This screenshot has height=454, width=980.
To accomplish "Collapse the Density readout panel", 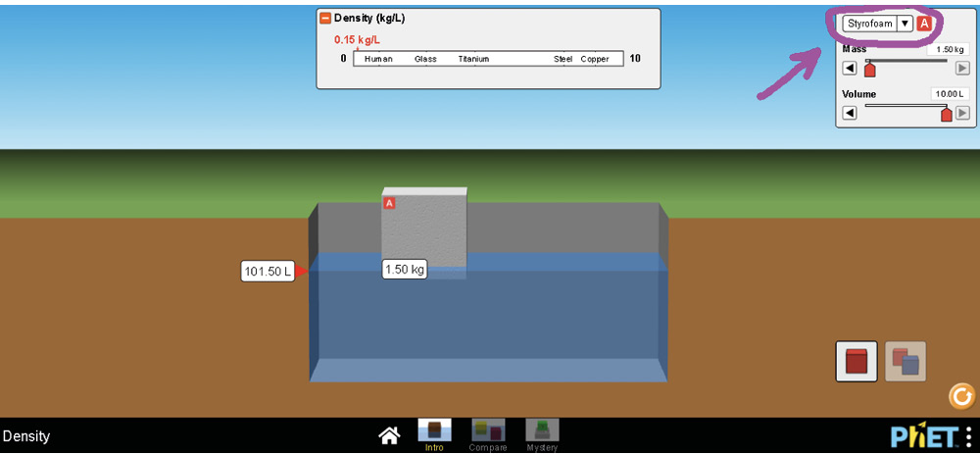I will pos(325,18).
